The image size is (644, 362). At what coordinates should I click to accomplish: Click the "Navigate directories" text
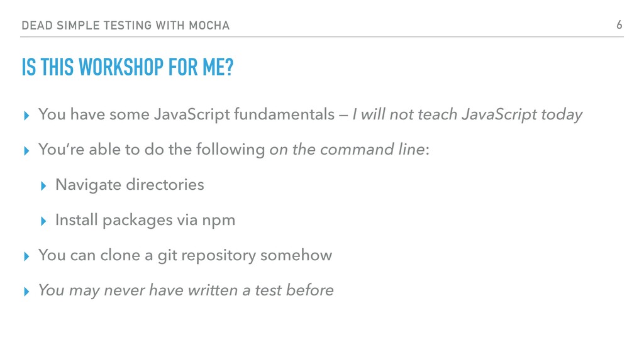pyautogui.click(x=130, y=185)
